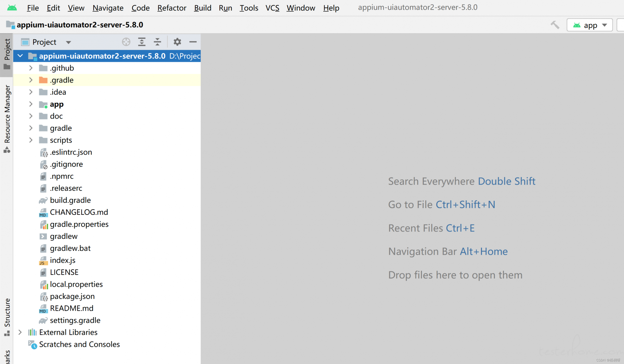The image size is (624, 364).
Task: Expand the scripts folder
Action: [x=31, y=140]
